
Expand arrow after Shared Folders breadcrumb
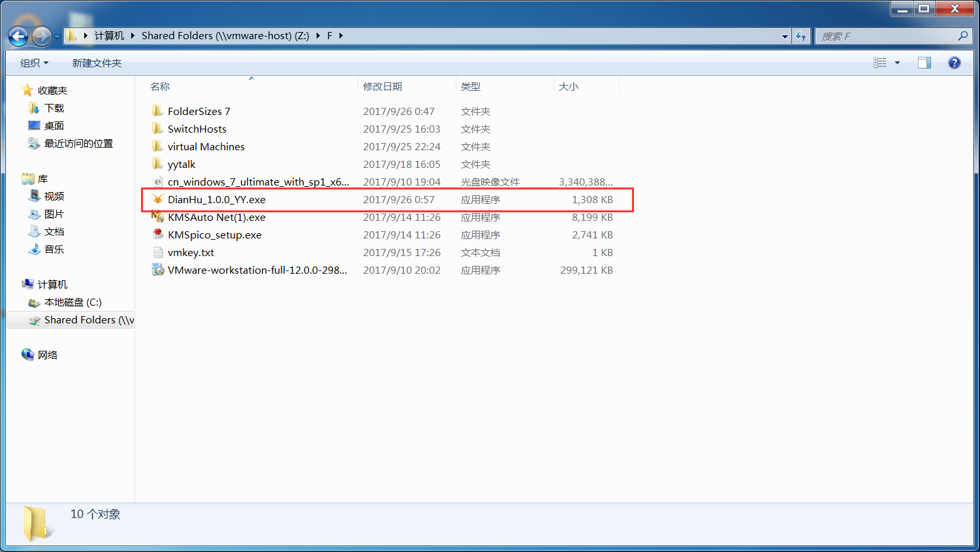tap(318, 36)
